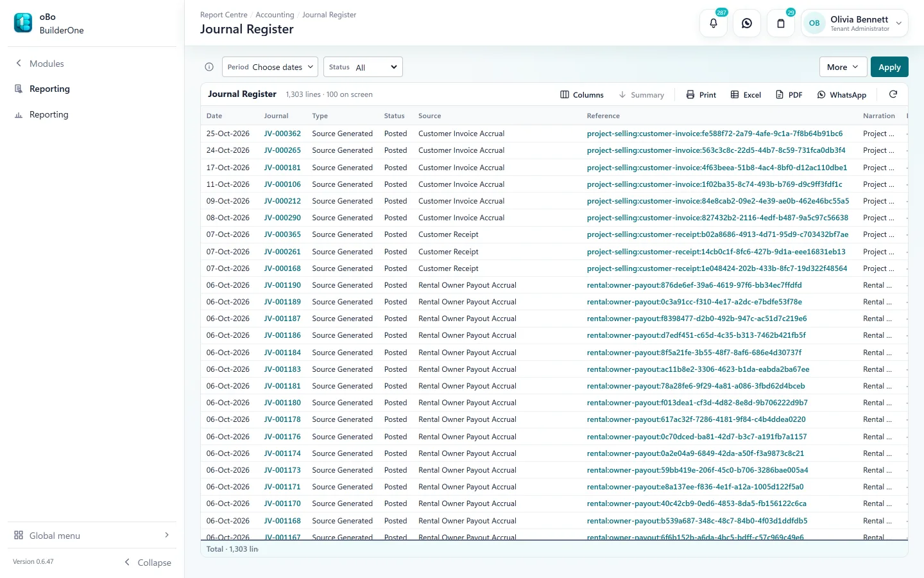The height and width of the screenshot is (578, 924).
Task: Open journal JV-001184
Action: [x=282, y=353]
